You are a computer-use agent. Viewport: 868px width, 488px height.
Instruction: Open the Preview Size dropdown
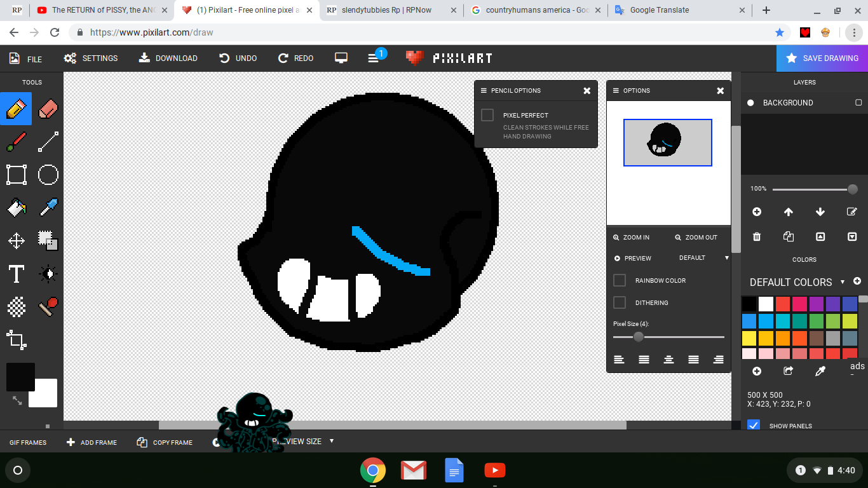click(x=303, y=441)
